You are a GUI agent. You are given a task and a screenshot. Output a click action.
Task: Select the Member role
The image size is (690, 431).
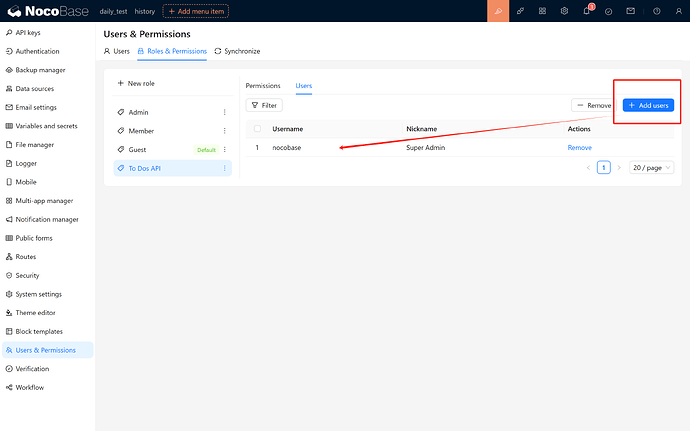[172, 131]
